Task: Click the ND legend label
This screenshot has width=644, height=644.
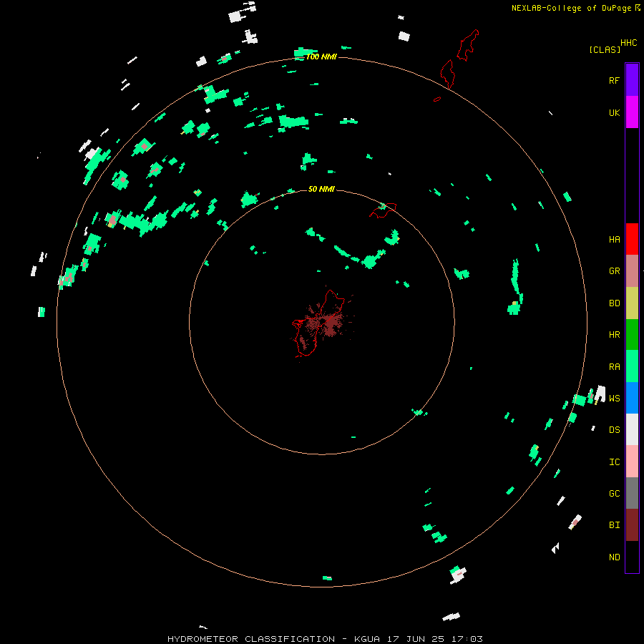Action: (x=614, y=557)
